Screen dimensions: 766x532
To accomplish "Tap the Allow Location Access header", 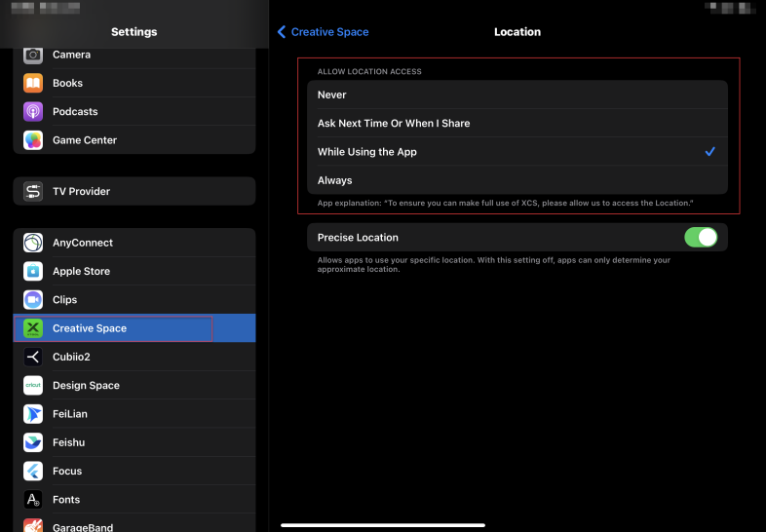I will point(369,71).
